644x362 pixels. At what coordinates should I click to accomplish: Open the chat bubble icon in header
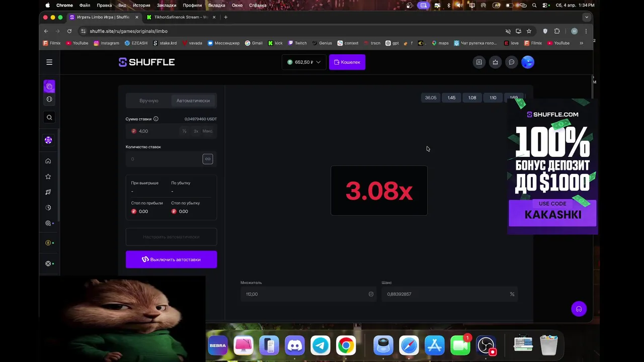511,62
